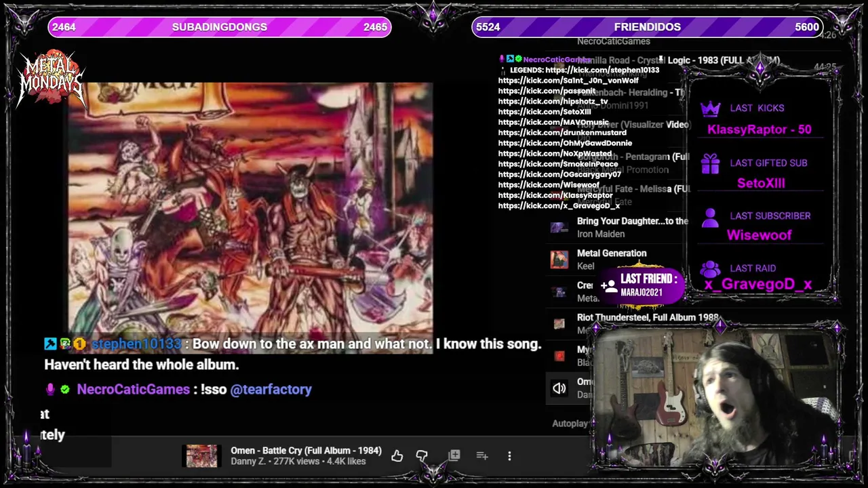Select the 'Metal Generation' queue title
868x488 pixels.
click(612, 253)
